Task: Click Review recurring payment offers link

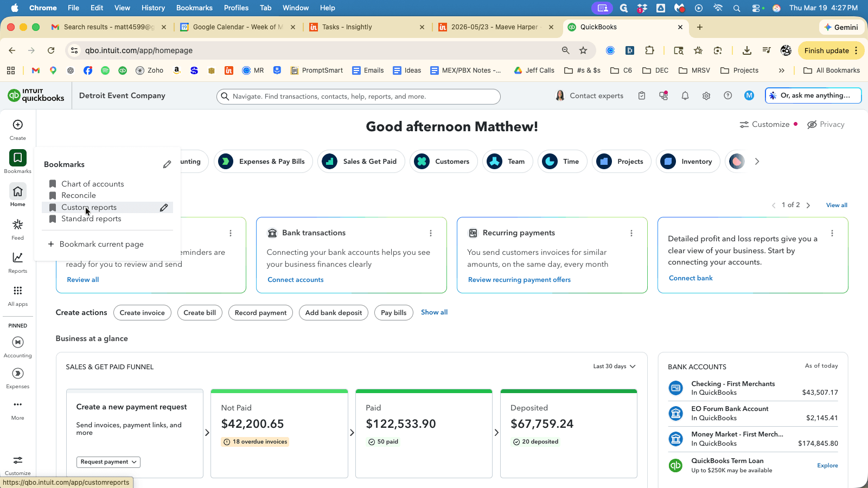Action: click(519, 280)
